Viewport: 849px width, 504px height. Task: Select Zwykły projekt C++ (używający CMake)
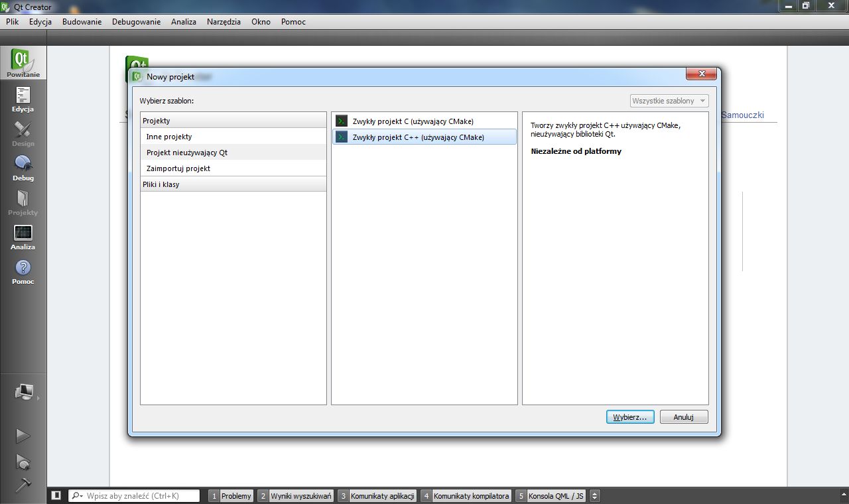[x=424, y=137]
